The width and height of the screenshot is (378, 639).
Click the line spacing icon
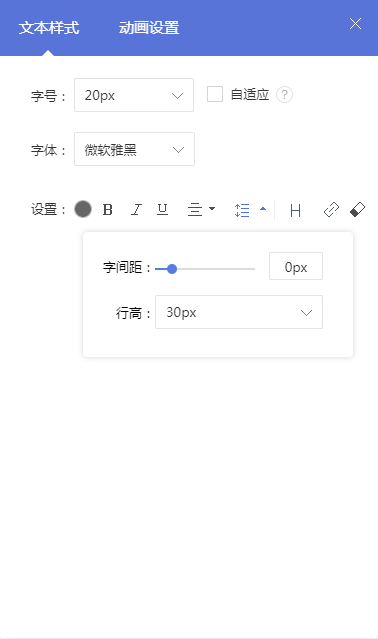(242, 210)
